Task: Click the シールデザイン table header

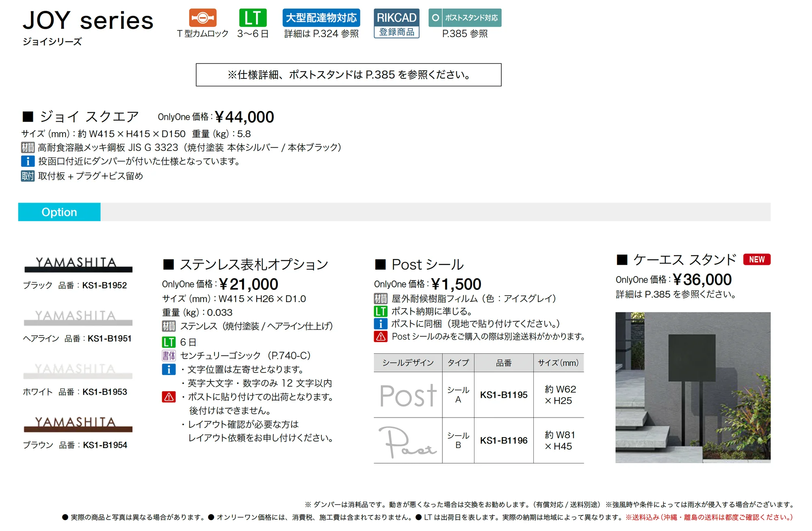Action: click(408, 363)
